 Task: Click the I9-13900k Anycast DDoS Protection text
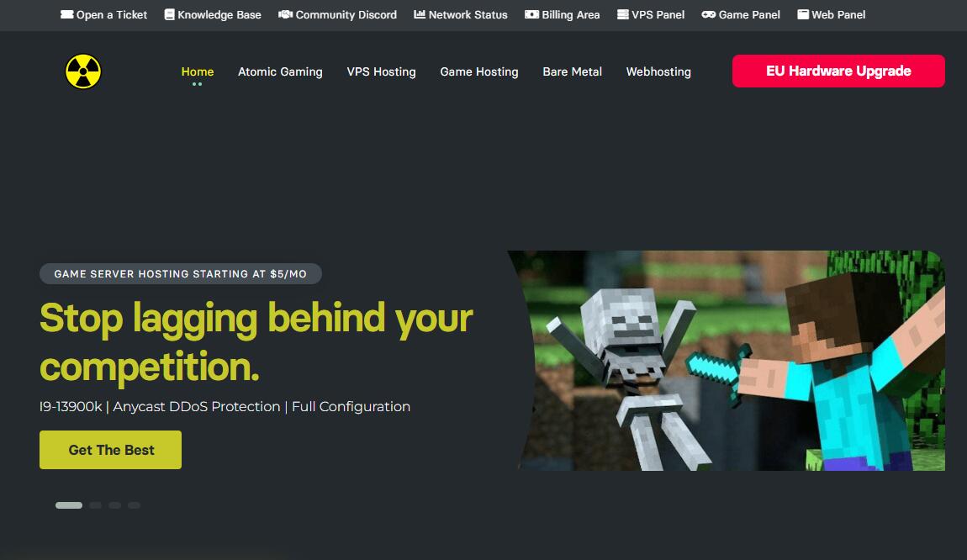225,406
